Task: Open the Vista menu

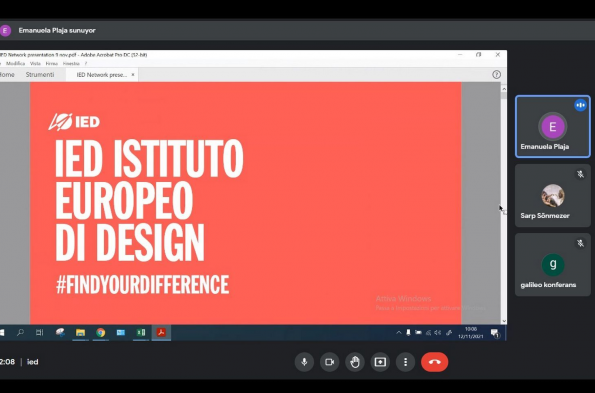Action: click(35, 63)
